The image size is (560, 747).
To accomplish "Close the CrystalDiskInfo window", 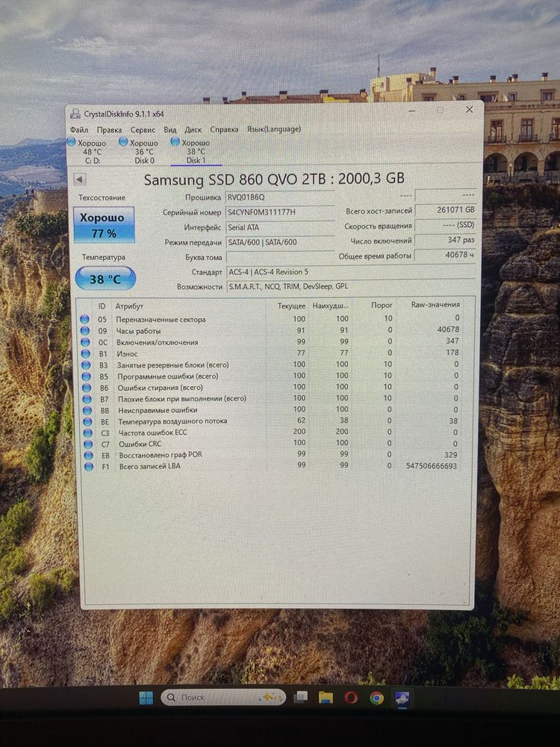I will pos(469,109).
